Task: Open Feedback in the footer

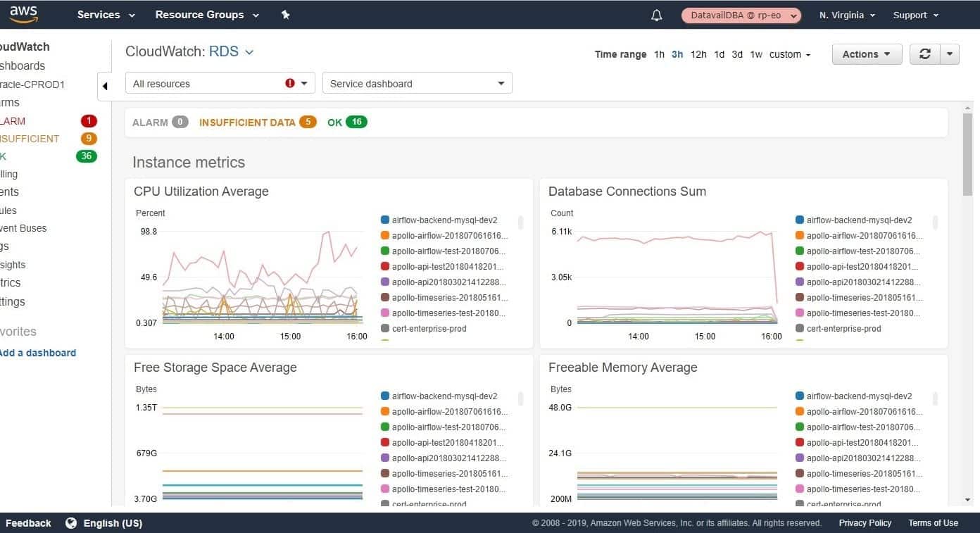Action: (x=28, y=523)
